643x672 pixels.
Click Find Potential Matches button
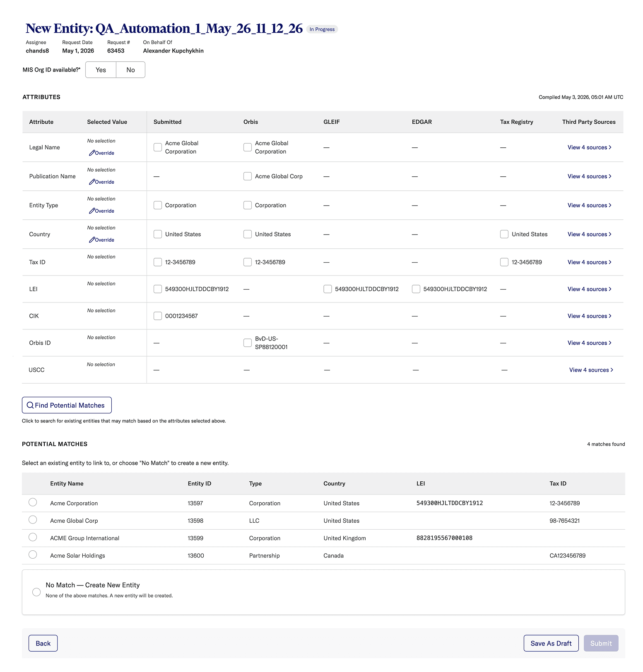point(67,405)
